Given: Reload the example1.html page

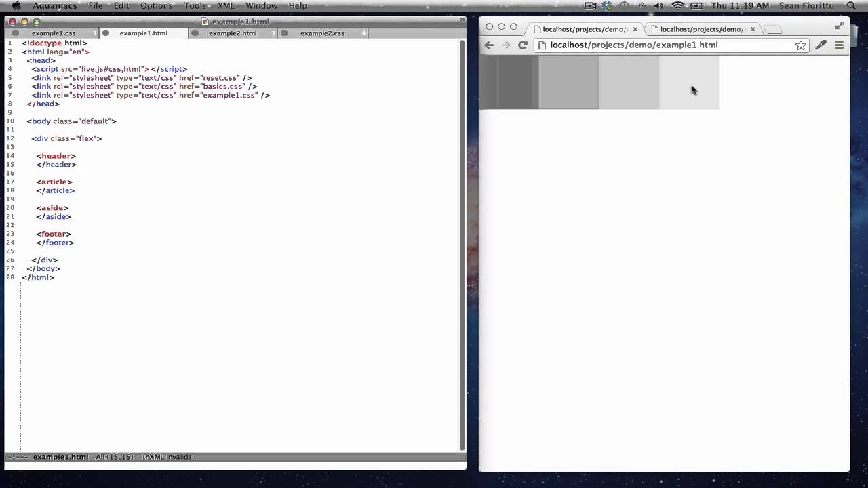Looking at the screenshot, I should 523,45.
